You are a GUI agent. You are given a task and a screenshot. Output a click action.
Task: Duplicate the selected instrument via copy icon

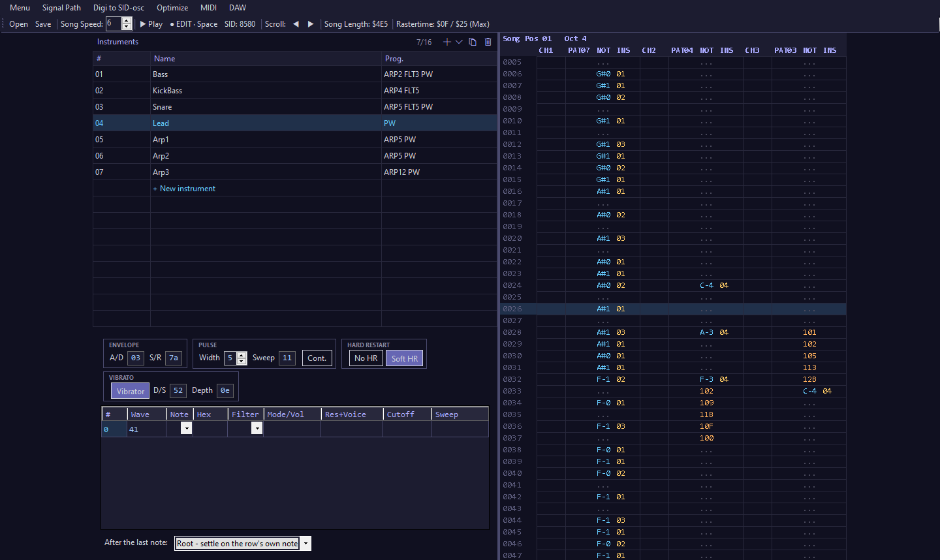tap(473, 42)
